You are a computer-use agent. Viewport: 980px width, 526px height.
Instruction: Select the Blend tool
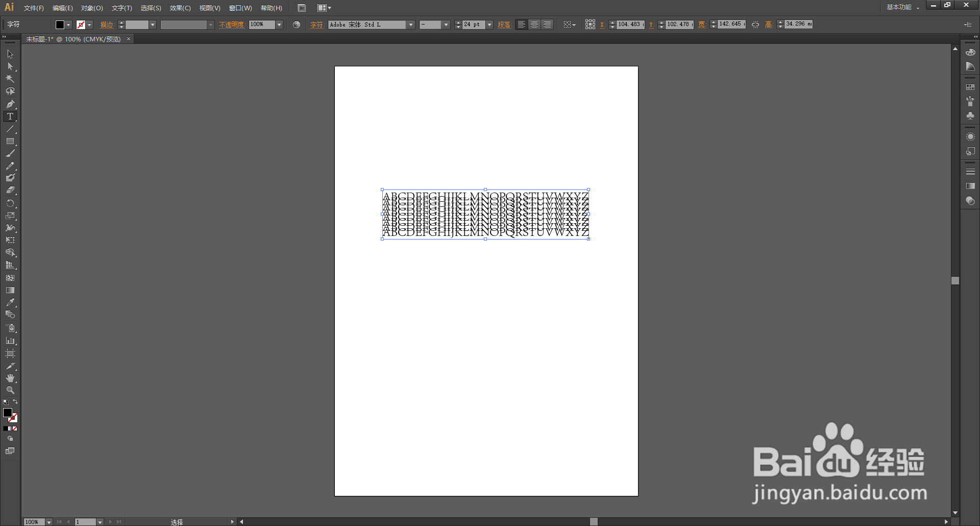click(10, 315)
